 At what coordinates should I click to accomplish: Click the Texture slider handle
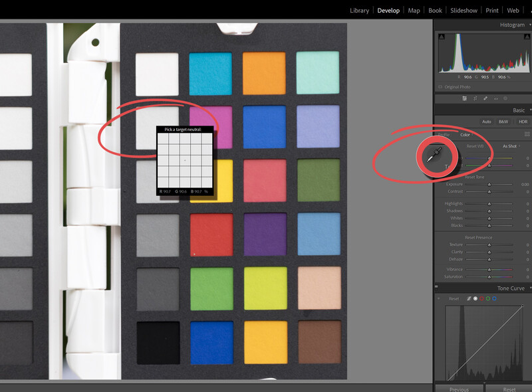tap(489, 245)
